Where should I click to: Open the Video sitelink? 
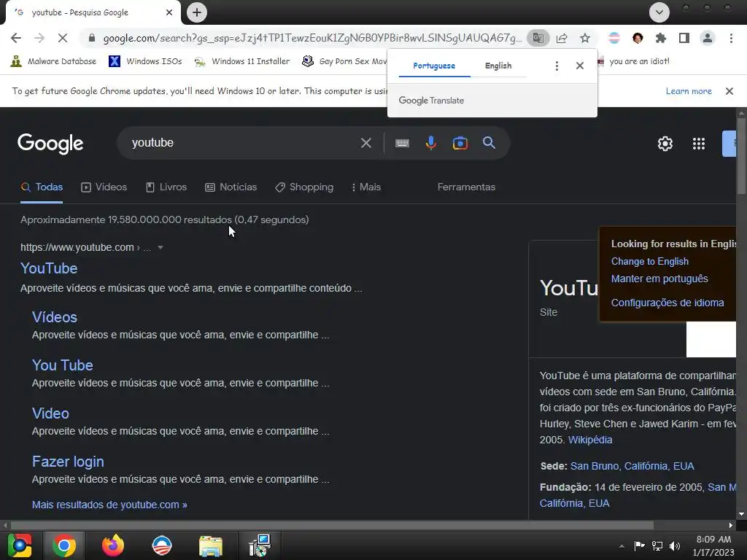pyautogui.click(x=50, y=414)
